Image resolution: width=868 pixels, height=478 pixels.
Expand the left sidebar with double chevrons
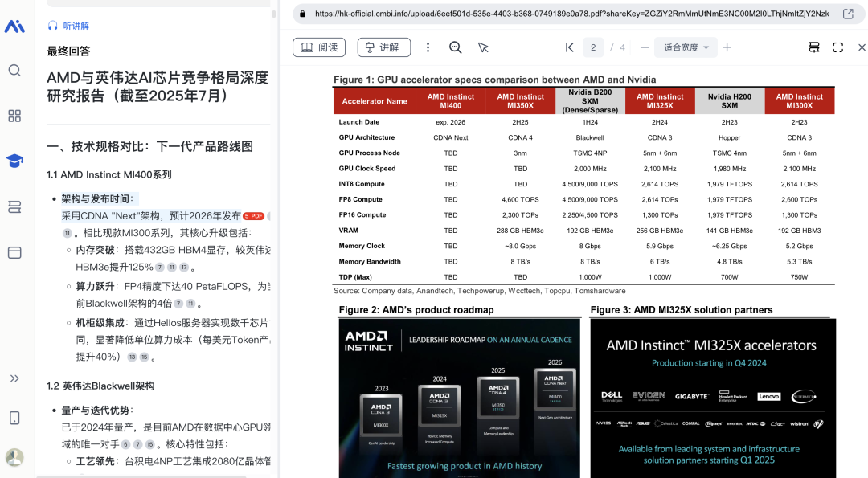[14, 378]
